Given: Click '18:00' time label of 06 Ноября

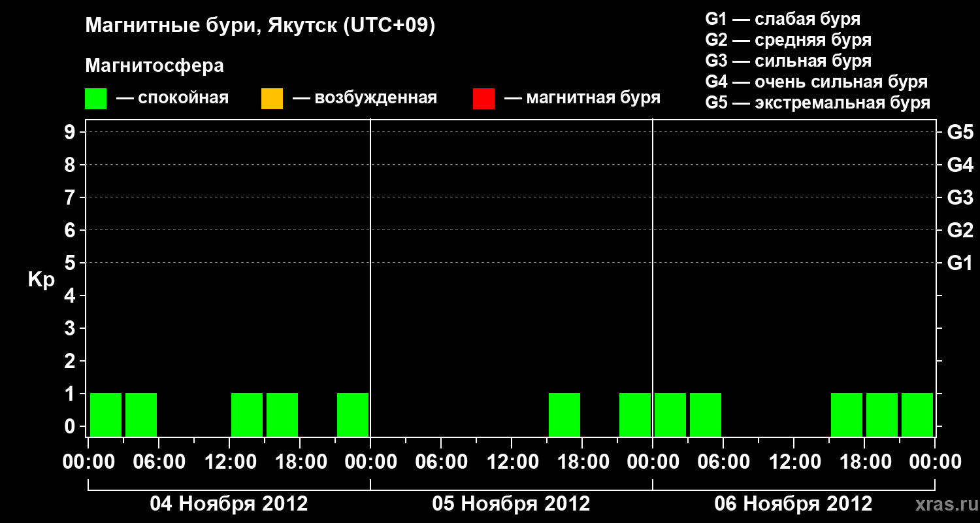Looking at the screenshot, I should pyautogui.click(x=864, y=462).
